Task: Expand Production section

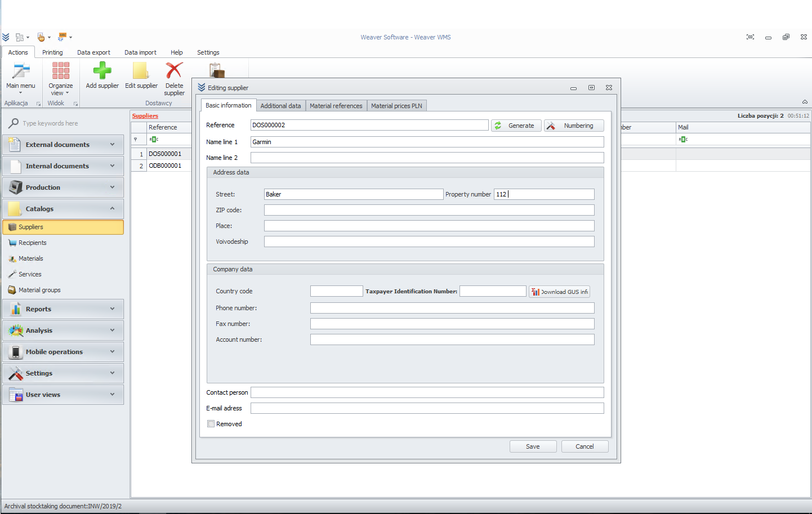Action: pos(63,187)
